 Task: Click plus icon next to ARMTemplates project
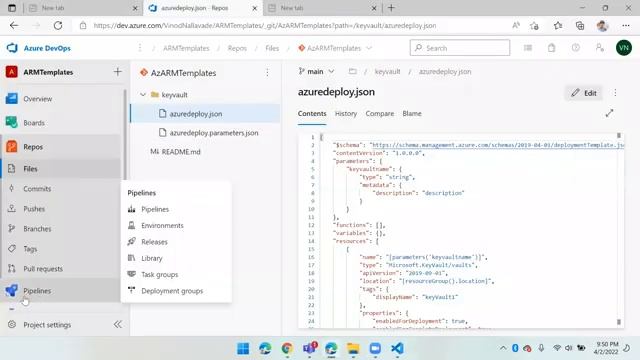click(118, 72)
